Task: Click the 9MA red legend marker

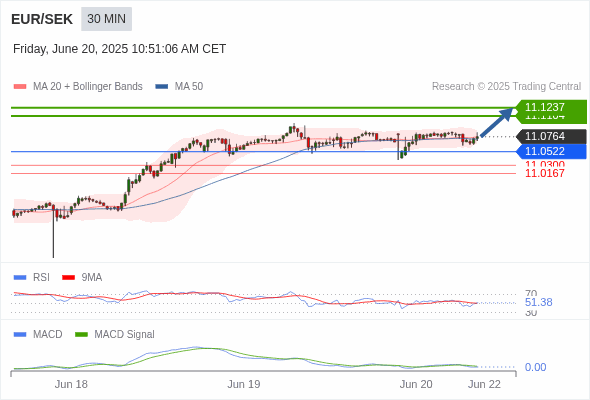Action: pyautogui.click(x=68, y=278)
